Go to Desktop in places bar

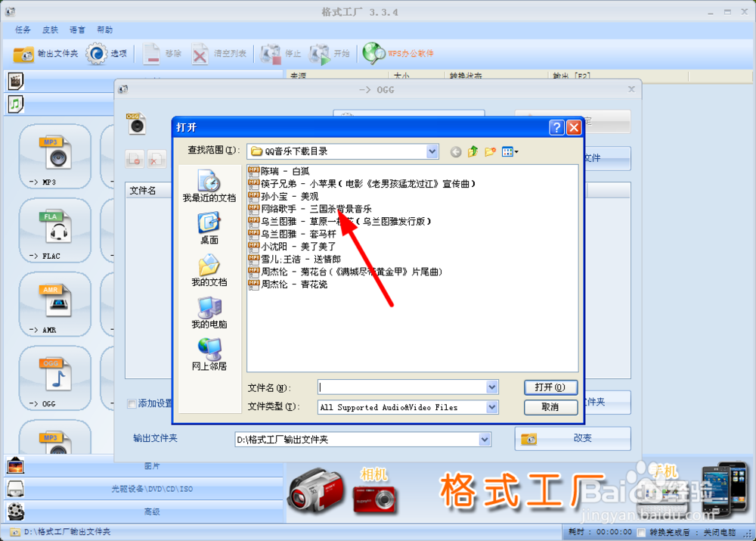209,229
